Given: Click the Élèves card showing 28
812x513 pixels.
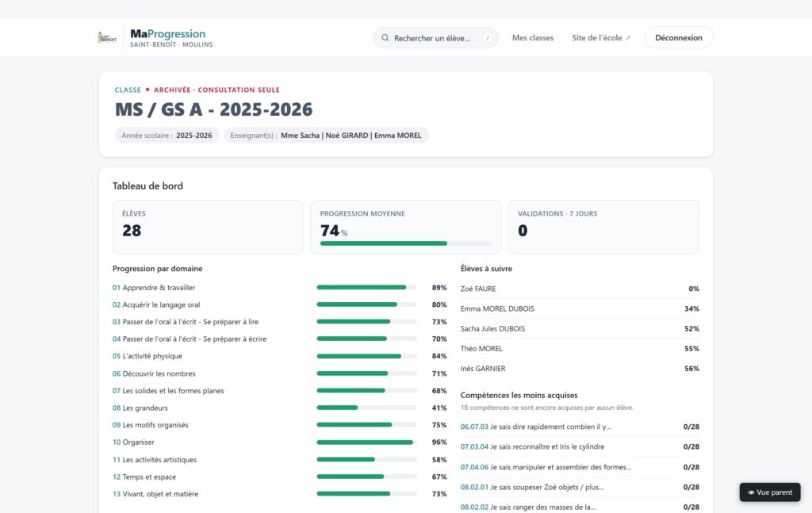Looking at the screenshot, I should tap(209, 227).
